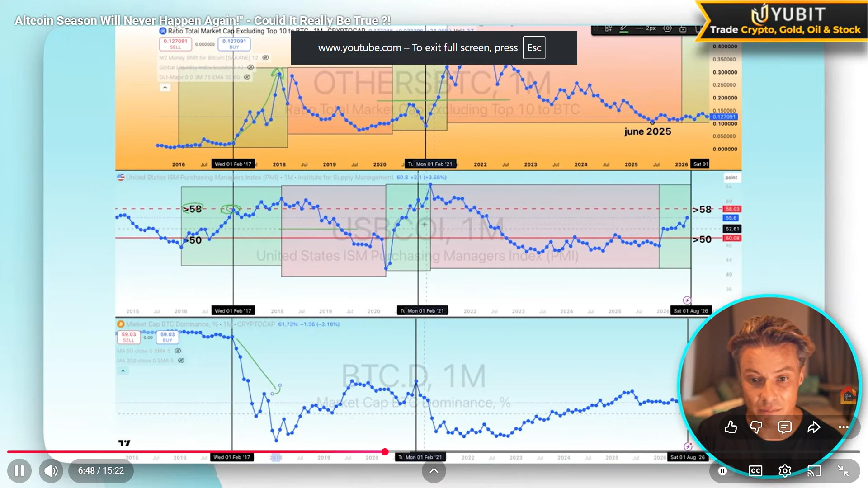Image resolution: width=868 pixels, height=488 pixels.
Task: Open the comments panel icon
Action: [785, 427]
